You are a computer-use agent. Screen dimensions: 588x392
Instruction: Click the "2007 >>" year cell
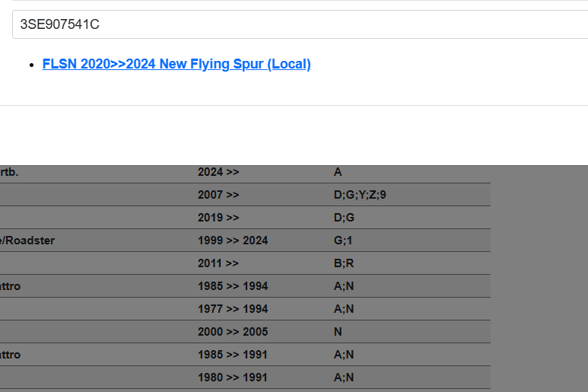pos(218,195)
